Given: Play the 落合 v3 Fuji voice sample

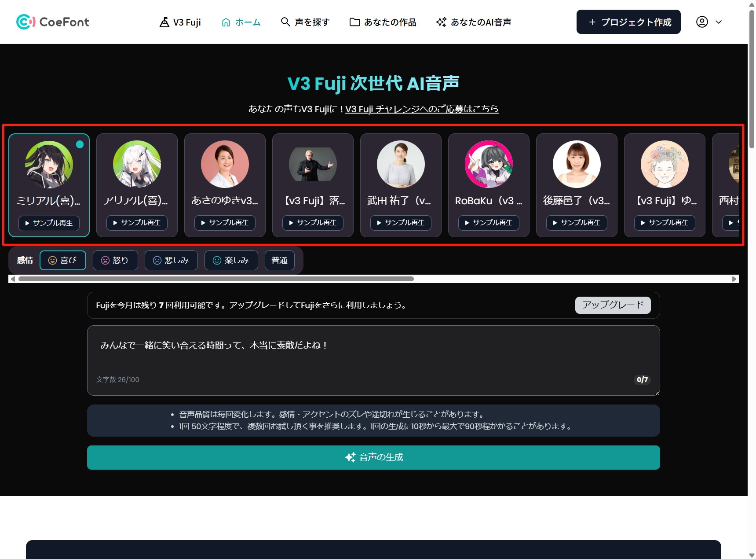Looking at the screenshot, I should point(313,223).
